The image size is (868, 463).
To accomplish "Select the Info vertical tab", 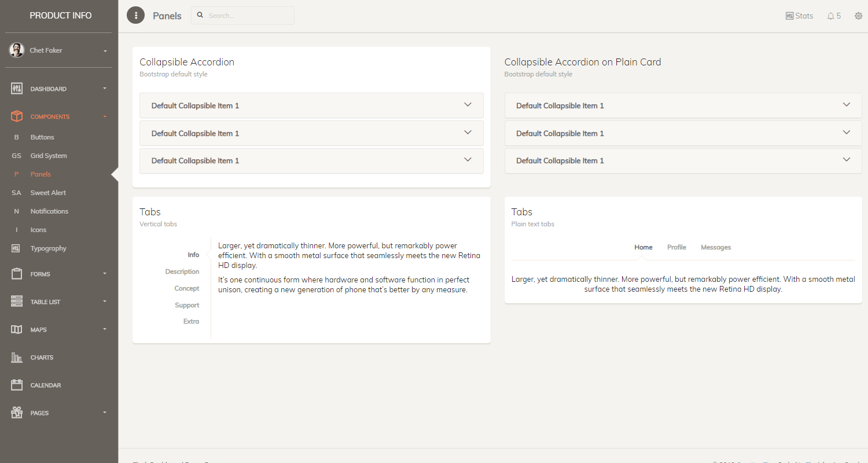I will coord(193,255).
